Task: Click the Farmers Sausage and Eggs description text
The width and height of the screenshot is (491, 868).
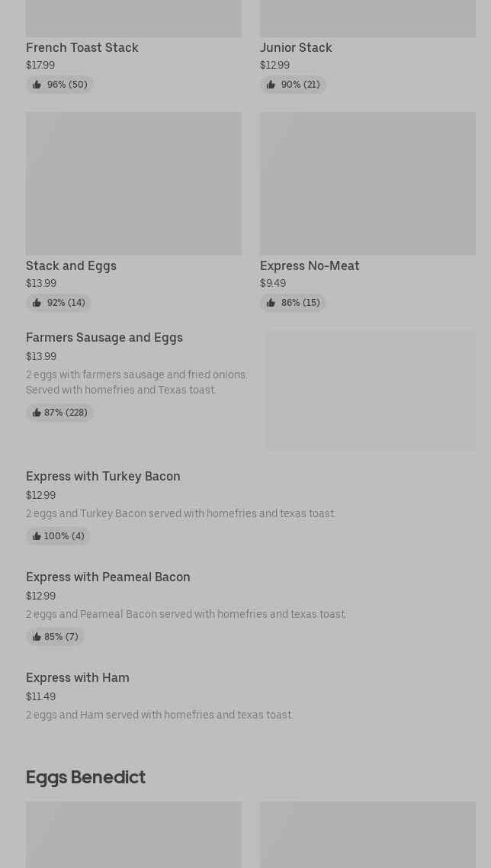Action: 136,382
